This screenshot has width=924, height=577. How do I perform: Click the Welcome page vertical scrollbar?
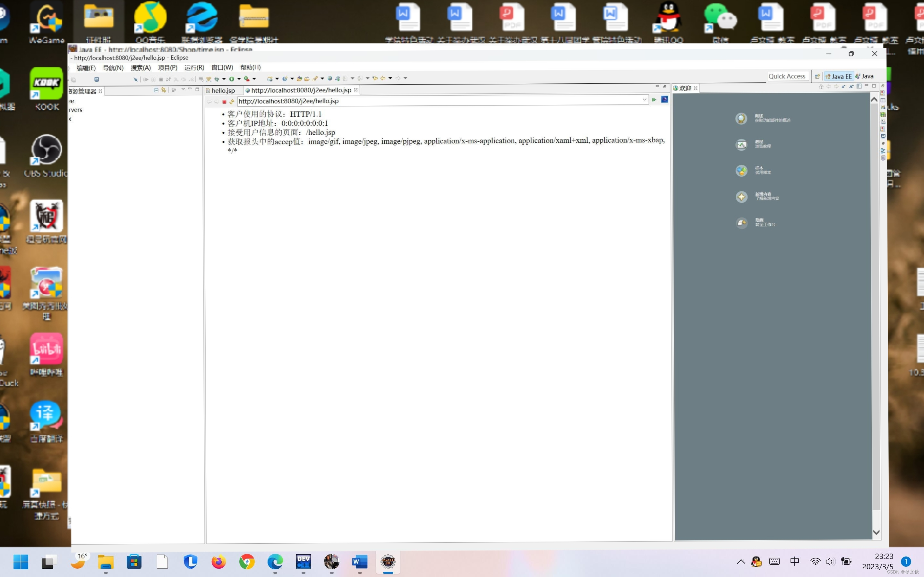[876, 305]
